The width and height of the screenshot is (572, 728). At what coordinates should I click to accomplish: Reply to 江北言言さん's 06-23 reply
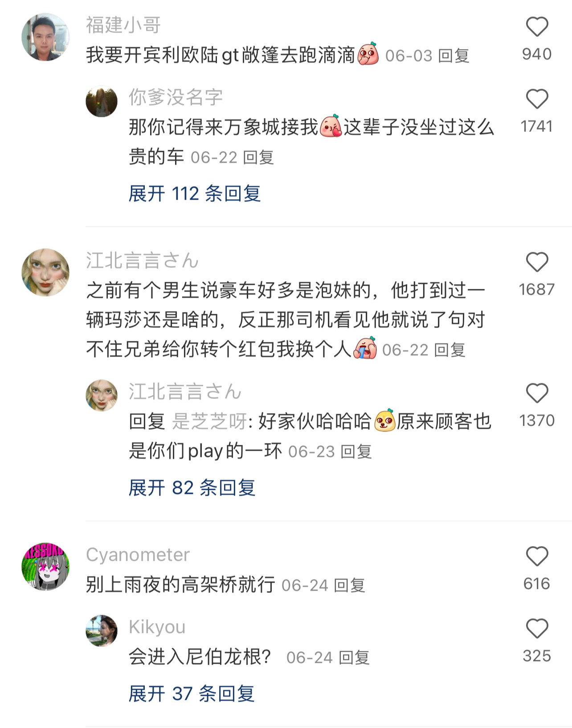[x=356, y=452]
